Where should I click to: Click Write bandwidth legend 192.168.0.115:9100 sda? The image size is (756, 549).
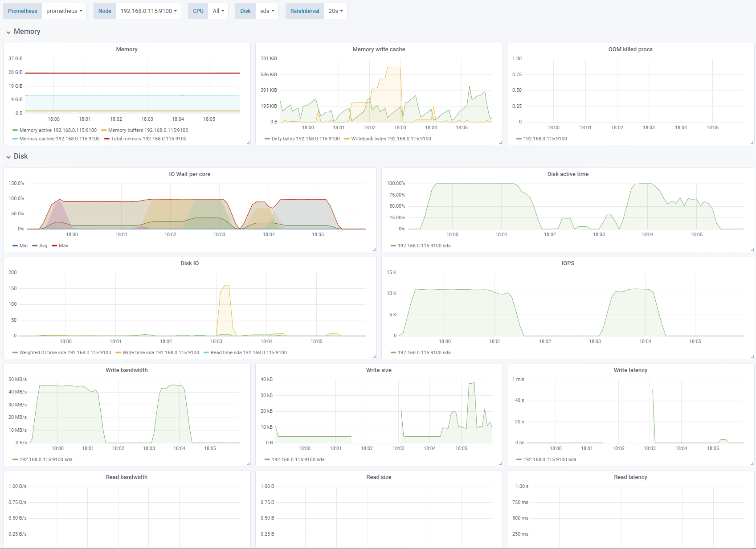46,459
